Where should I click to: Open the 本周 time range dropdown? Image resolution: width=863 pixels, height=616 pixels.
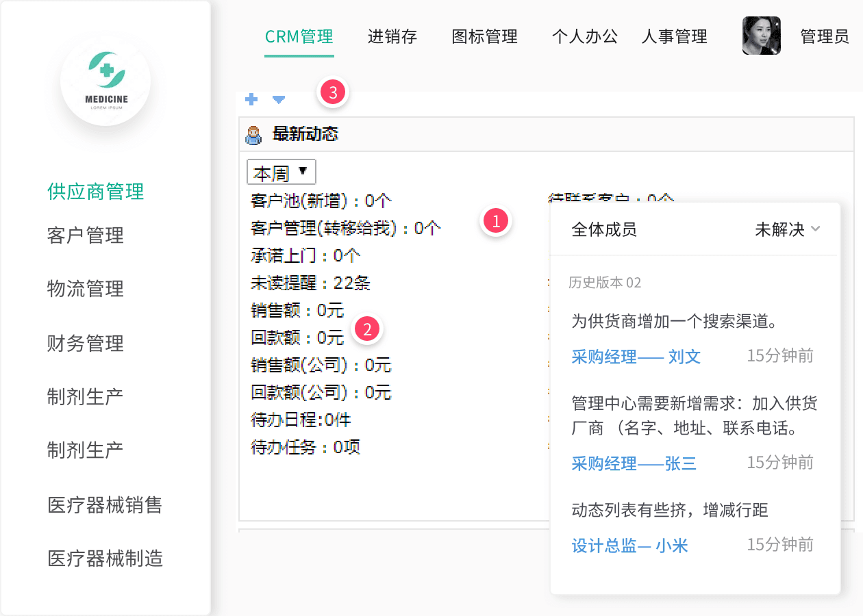click(281, 172)
